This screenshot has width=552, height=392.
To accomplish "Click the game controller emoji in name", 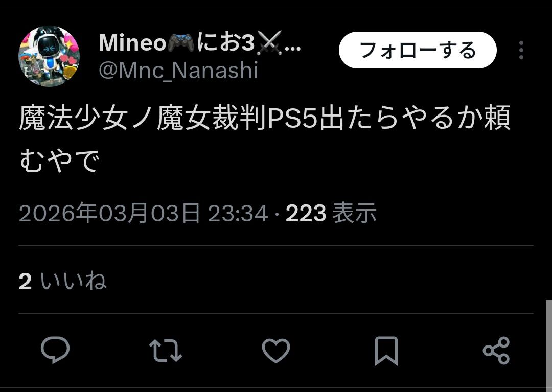I will (180, 43).
